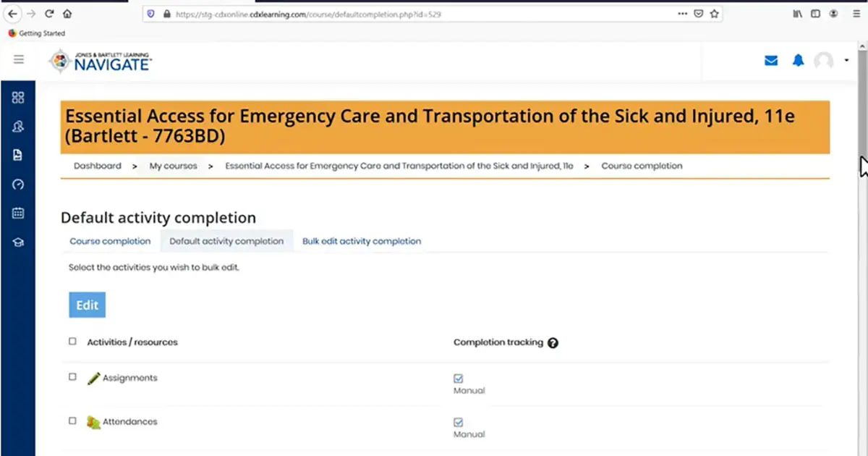The width and height of the screenshot is (868, 456).
Task: Select the Assignments row checkbox
Action: [72, 377]
